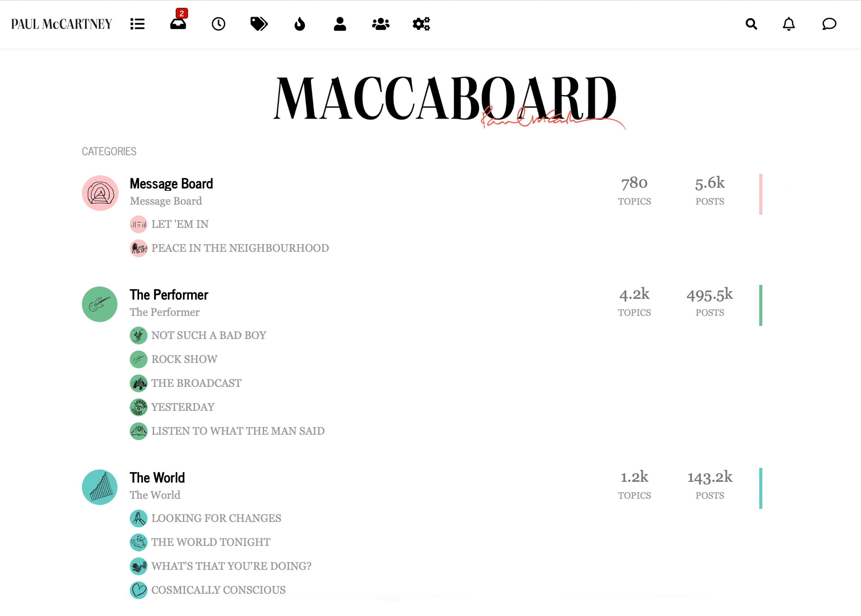Open the tags browser icon
The width and height of the screenshot is (861, 616).
[x=259, y=24]
